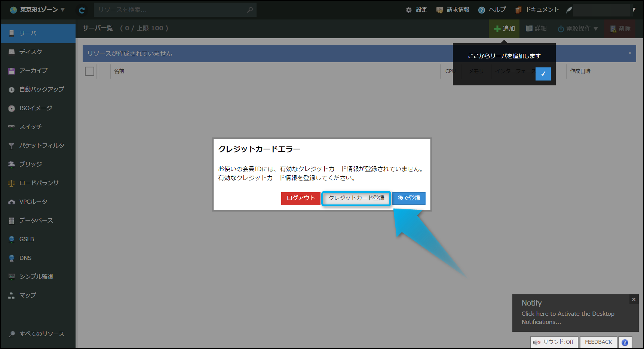Toggle サウンド:Off sound setting
Viewport: 644px width, 349px height.
[554, 342]
